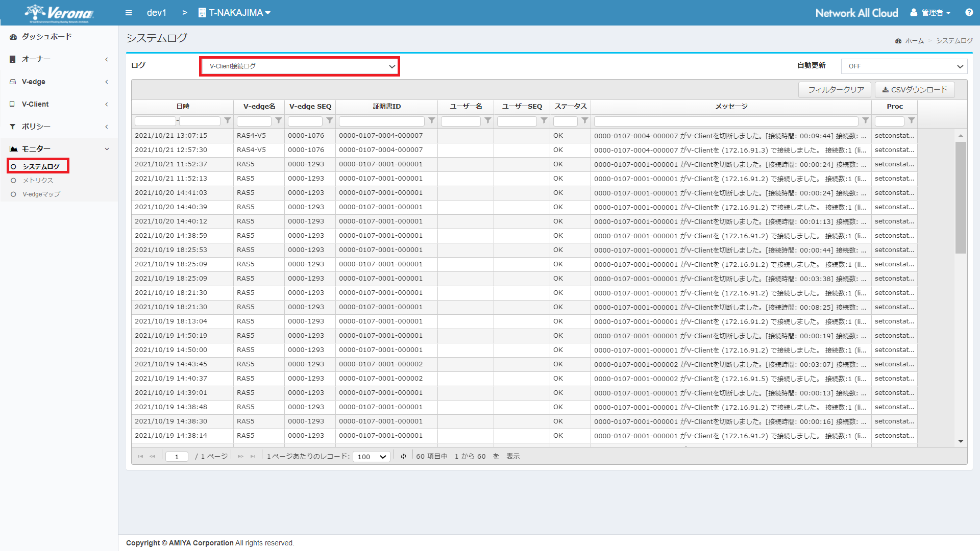Click RAS4-V5 in the 12:57:30 row
980x551 pixels.
tap(251, 150)
